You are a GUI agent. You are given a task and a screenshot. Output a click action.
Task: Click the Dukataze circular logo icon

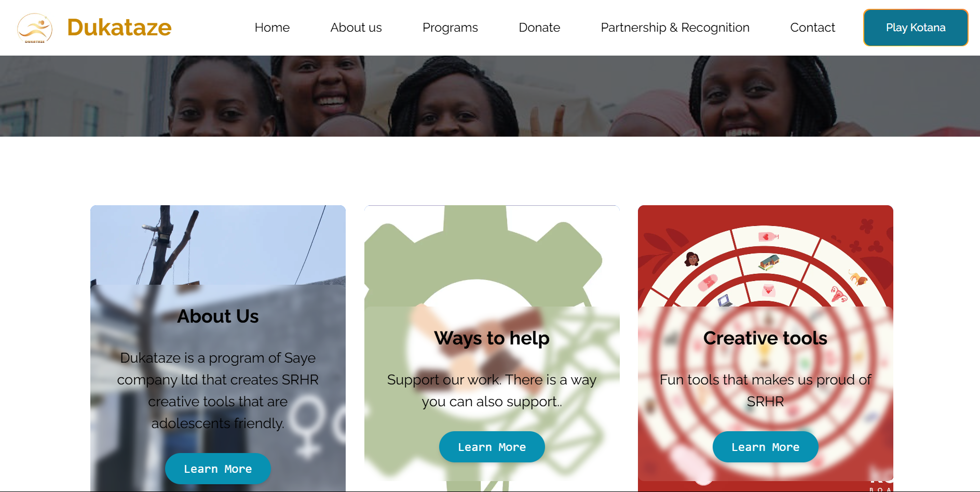tap(35, 28)
